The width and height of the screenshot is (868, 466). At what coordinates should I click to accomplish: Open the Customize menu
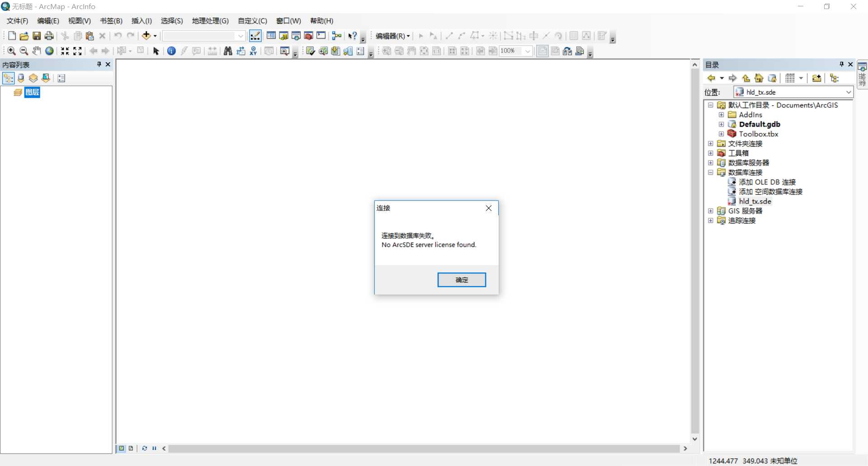252,21
